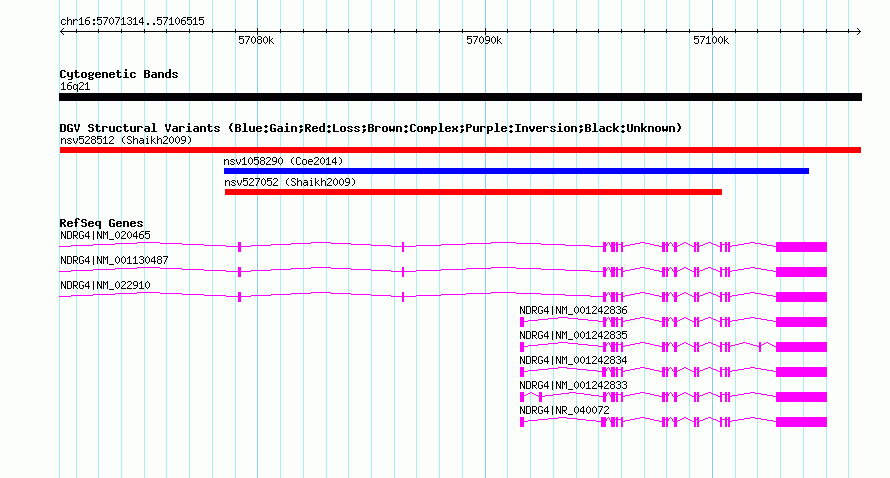The width and height of the screenshot is (890, 478).
Task: Click the 57100k ruler tick label
Action: point(711,41)
